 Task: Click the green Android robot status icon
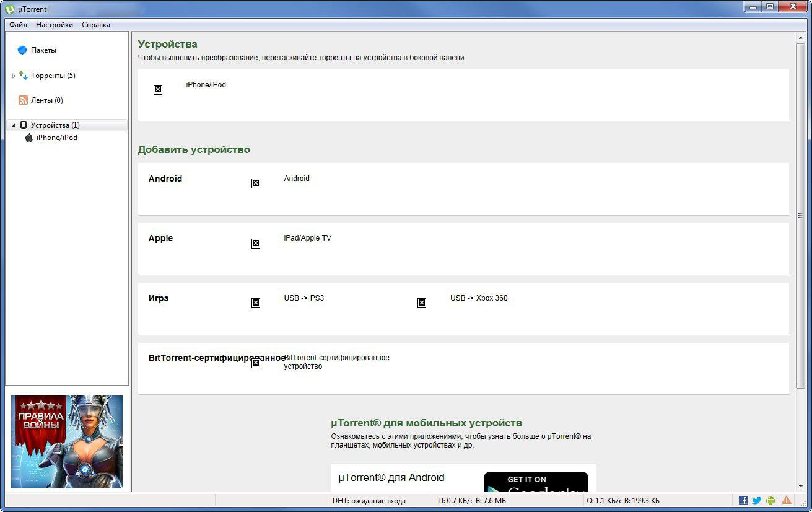(771, 500)
